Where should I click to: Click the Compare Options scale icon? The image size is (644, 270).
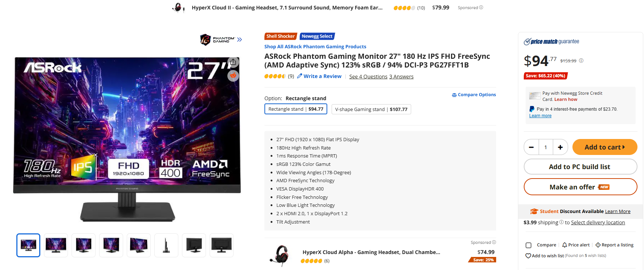pos(454,95)
